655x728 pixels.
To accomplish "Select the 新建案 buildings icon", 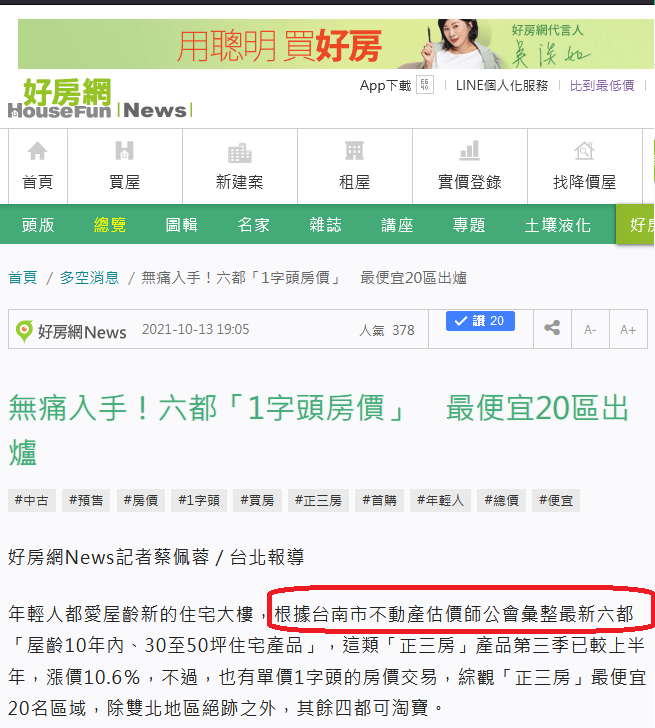I will (240, 152).
